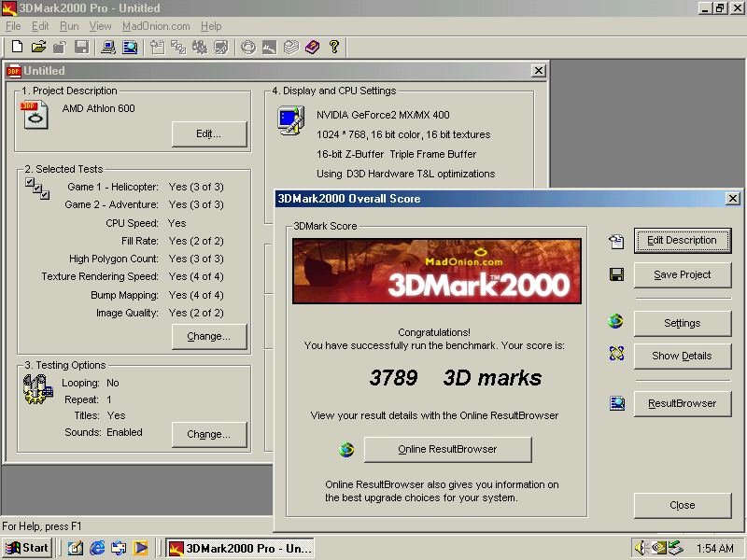Image resolution: width=747 pixels, height=560 pixels.
Task: Click the 'AMD Athlon 600' project description text
Action: 99,108
